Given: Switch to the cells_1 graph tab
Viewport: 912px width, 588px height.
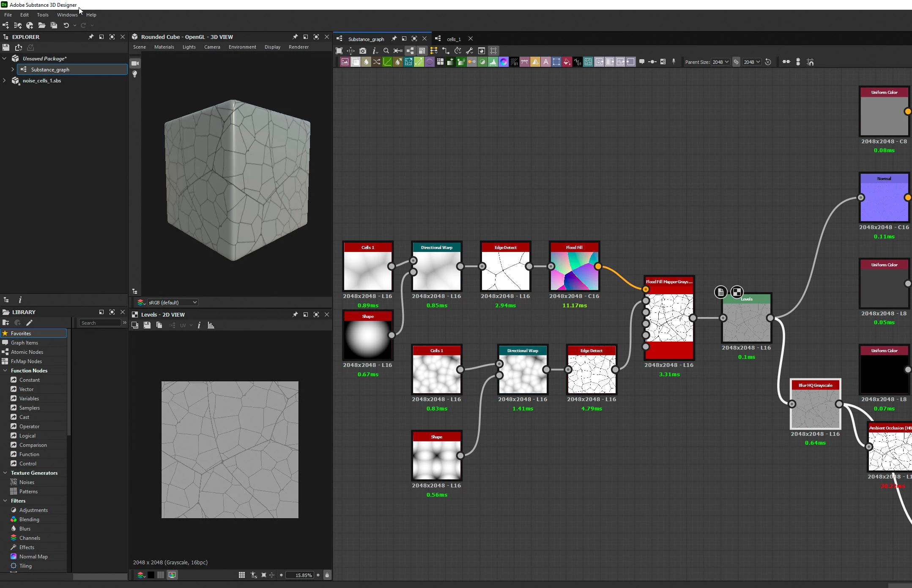Looking at the screenshot, I should coord(454,39).
